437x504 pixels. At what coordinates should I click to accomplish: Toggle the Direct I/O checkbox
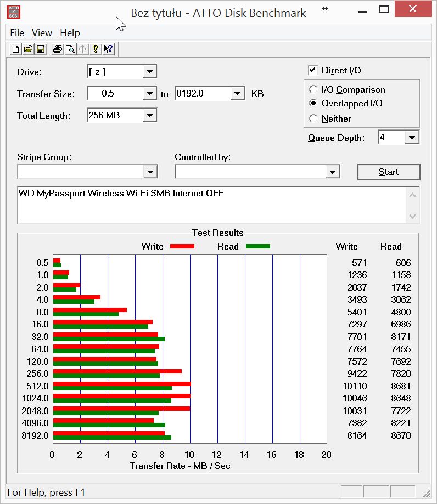tap(312, 70)
